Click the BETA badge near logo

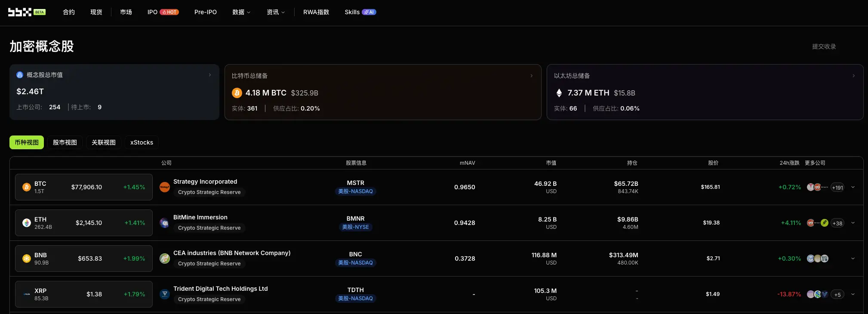point(40,12)
